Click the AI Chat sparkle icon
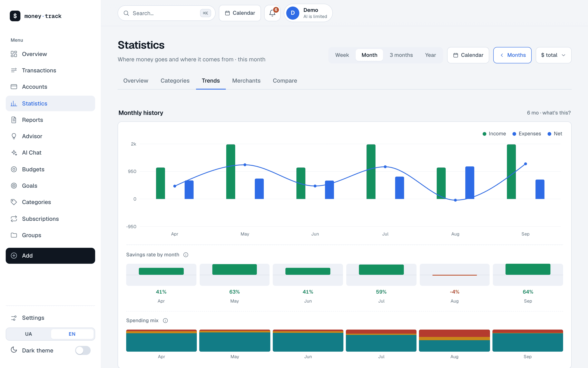 (x=14, y=153)
